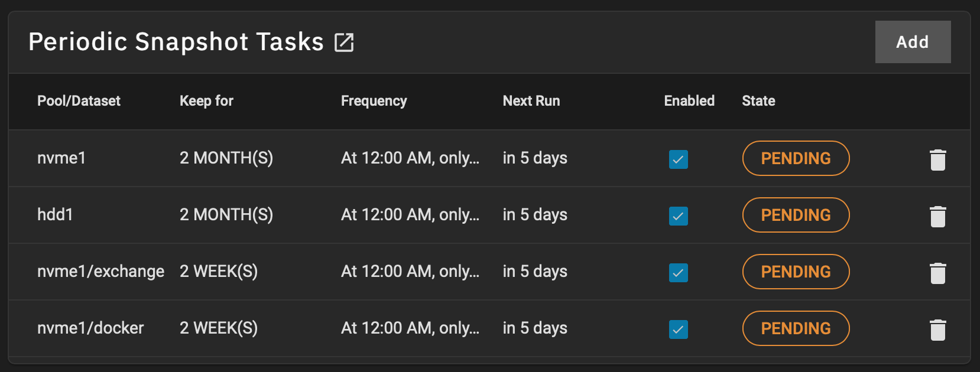Select the nvme1/exchange dataset row
This screenshot has height=372, width=980.
[489, 272]
